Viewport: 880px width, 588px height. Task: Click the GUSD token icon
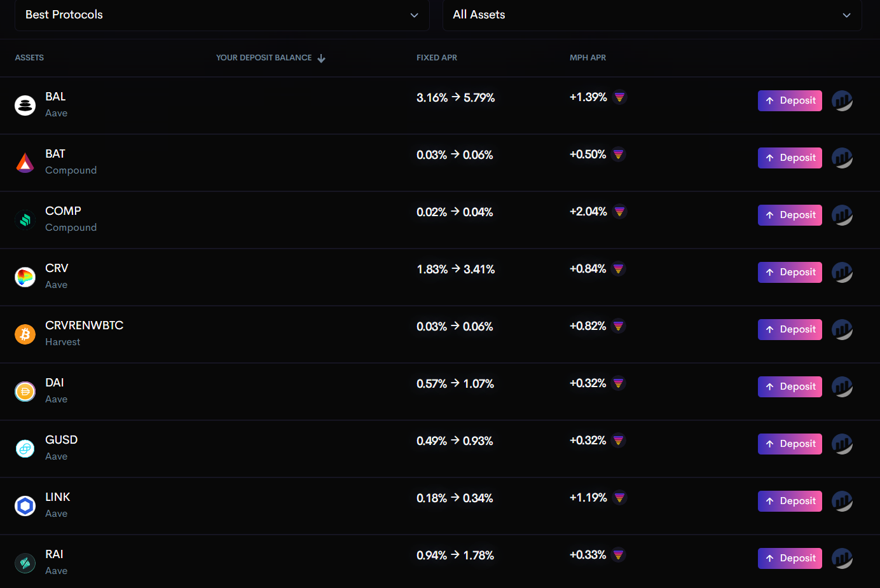click(25, 448)
